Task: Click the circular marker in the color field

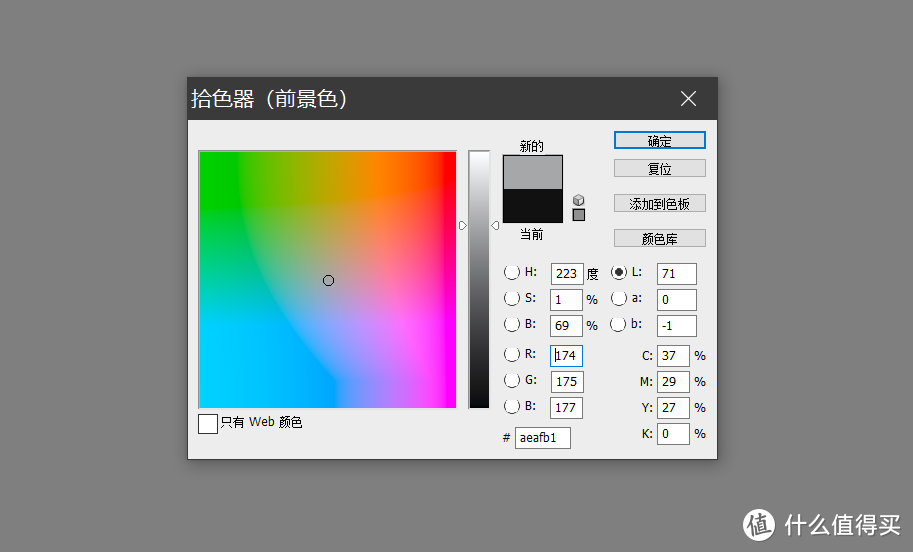Action: tap(328, 281)
